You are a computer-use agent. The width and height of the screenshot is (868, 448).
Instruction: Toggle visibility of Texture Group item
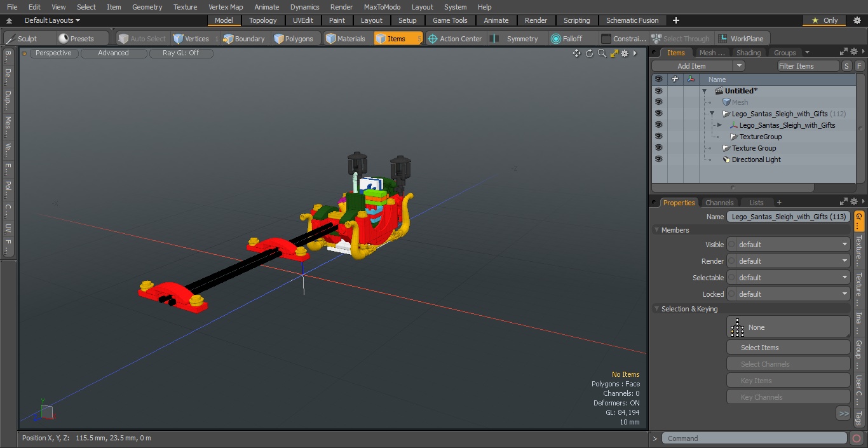pyautogui.click(x=658, y=148)
